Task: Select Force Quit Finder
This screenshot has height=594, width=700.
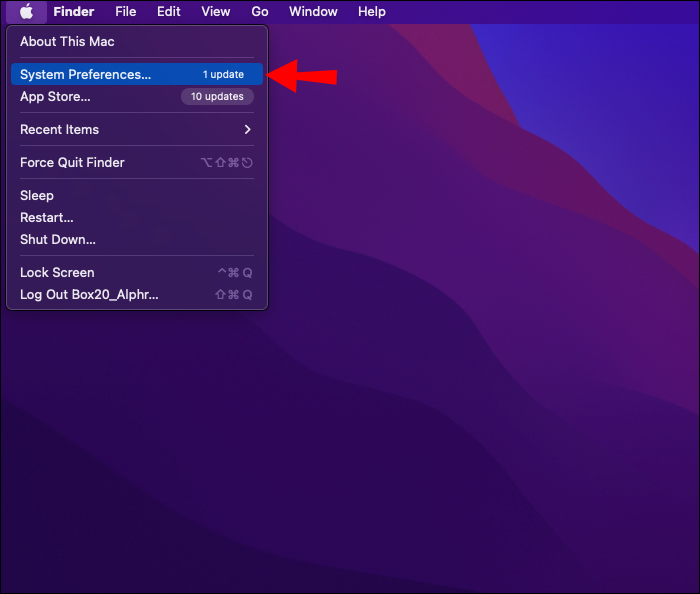Action: [x=137, y=162]
